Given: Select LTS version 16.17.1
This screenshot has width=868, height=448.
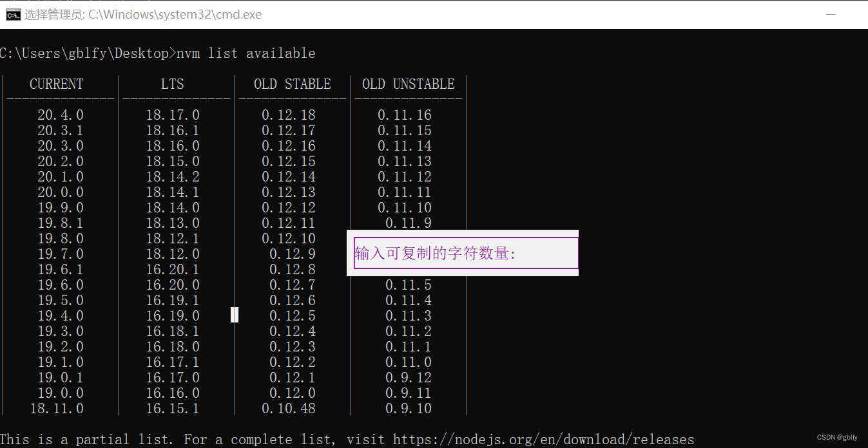Looking at the screenshot, I should [x=173, y=362].
